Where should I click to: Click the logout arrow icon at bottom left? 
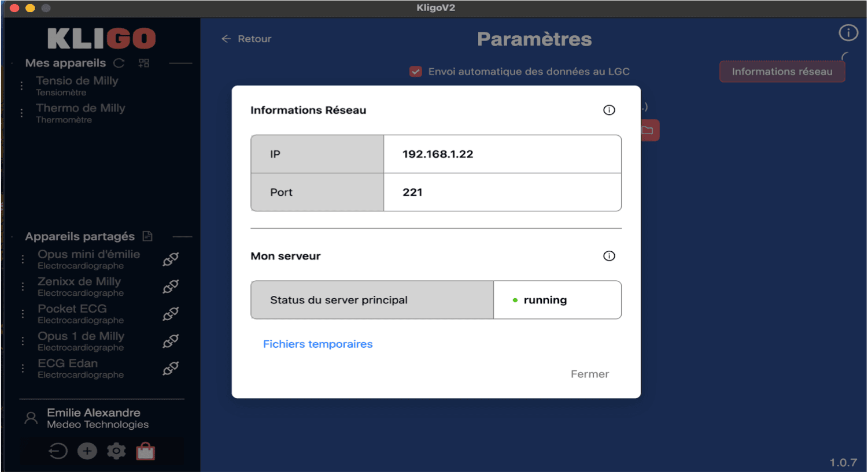(58, 451)
